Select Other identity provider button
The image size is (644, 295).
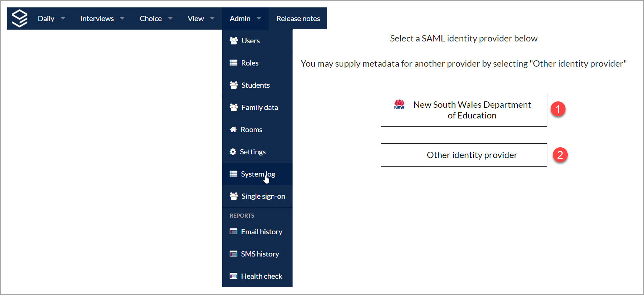[x=464, y=155]
